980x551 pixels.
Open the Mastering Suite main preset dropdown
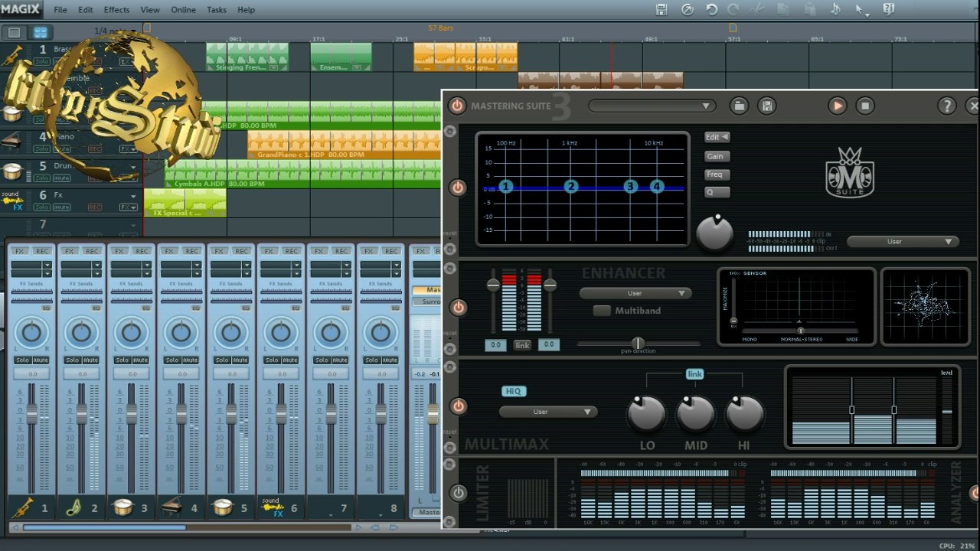(652, 106)
